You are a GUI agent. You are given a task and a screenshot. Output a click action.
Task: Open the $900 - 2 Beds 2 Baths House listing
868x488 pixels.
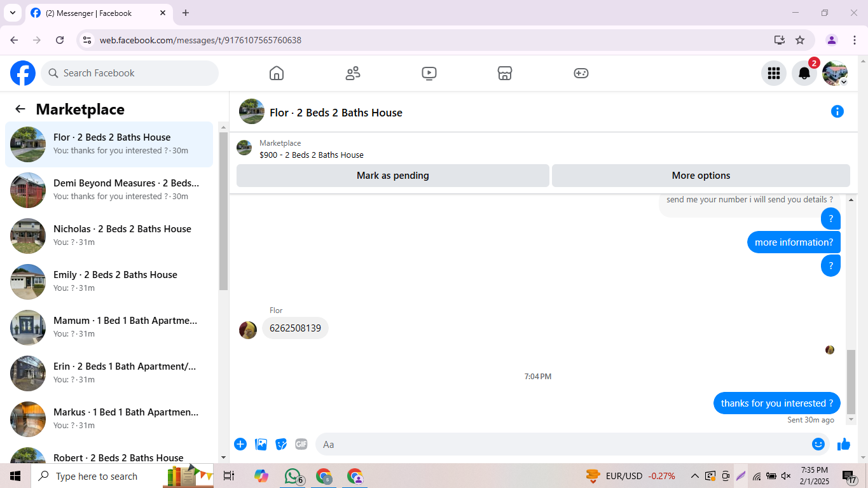312,155
